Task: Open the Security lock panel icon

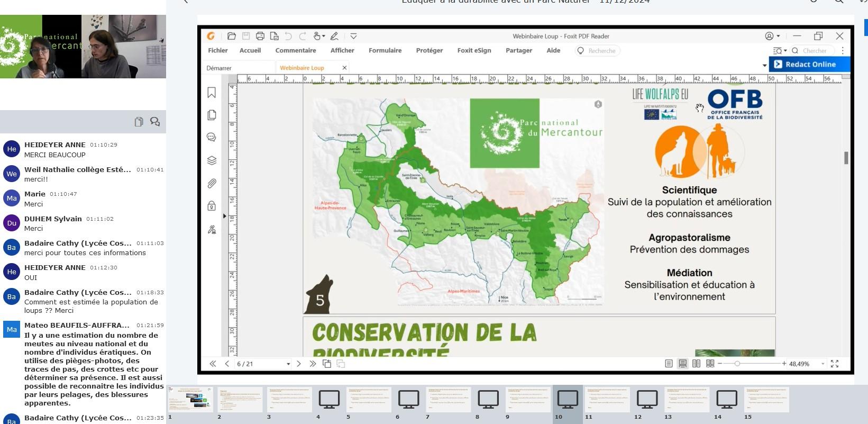Action: [212, 205]
